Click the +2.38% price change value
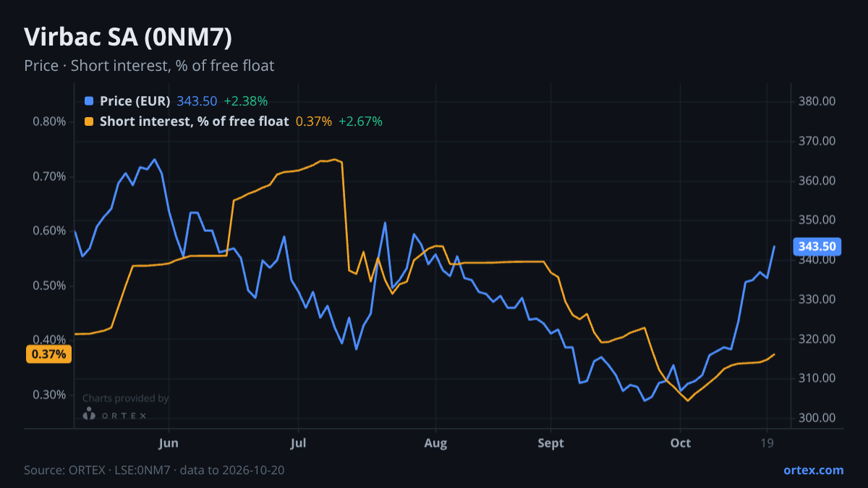This screenshot has height=488, width=868. click(245, 101)
